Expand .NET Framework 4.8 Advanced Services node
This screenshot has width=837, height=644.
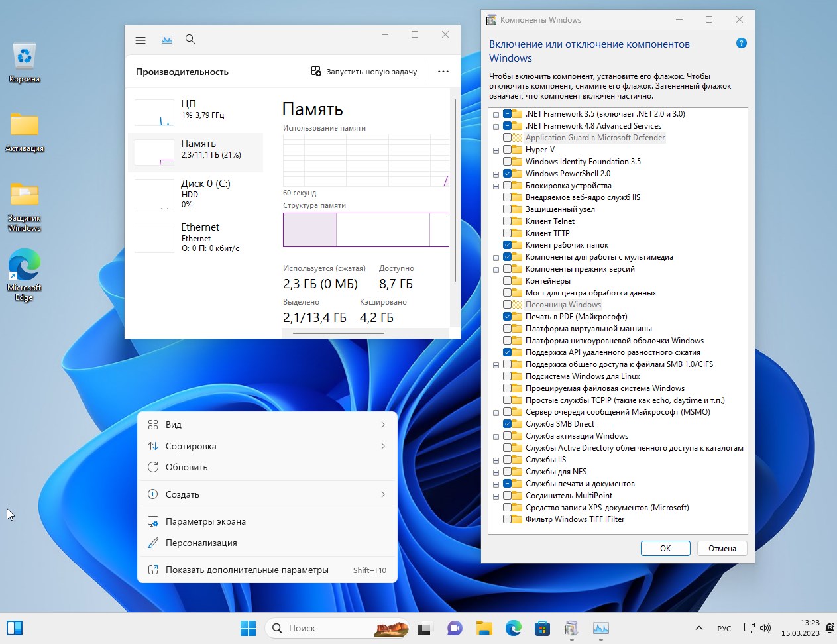click(496, 126)
